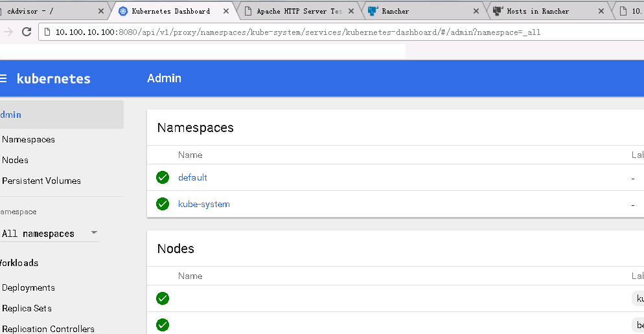Click the kubernetes logo text
The width and height of the screenshot is (644, 334).
53,78
